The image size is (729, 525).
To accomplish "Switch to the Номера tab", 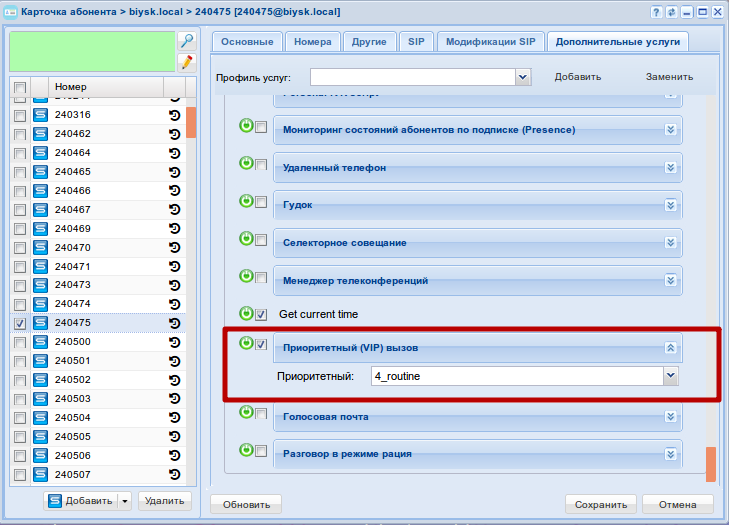I will 313,42.
